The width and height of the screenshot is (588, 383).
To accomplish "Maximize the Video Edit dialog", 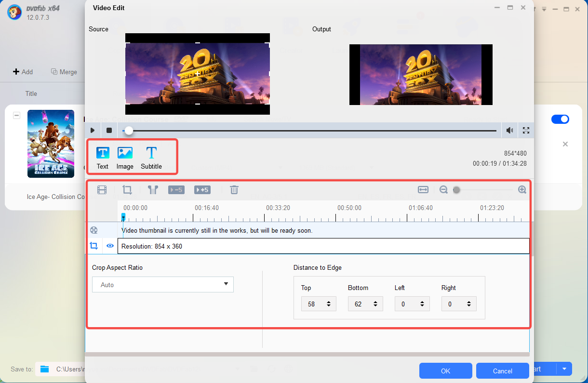I will click(510, 8).
